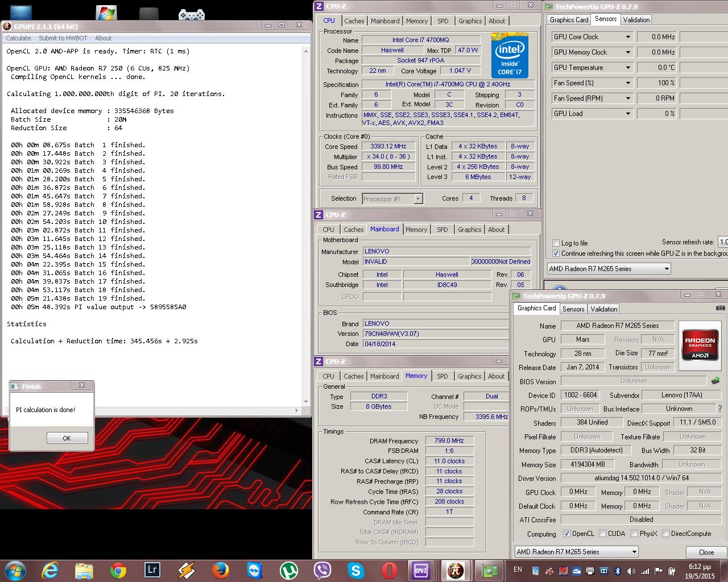Click Bus Interface question mark icon
Screen dimensions: 728x582
click(x=721, y=409)
